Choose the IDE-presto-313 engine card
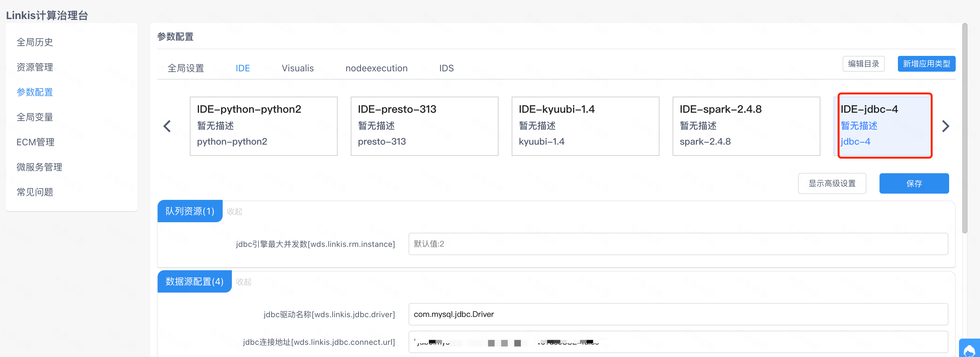This screenshot has height=357, width=980. pyautogui.click(x=424, y=126)
